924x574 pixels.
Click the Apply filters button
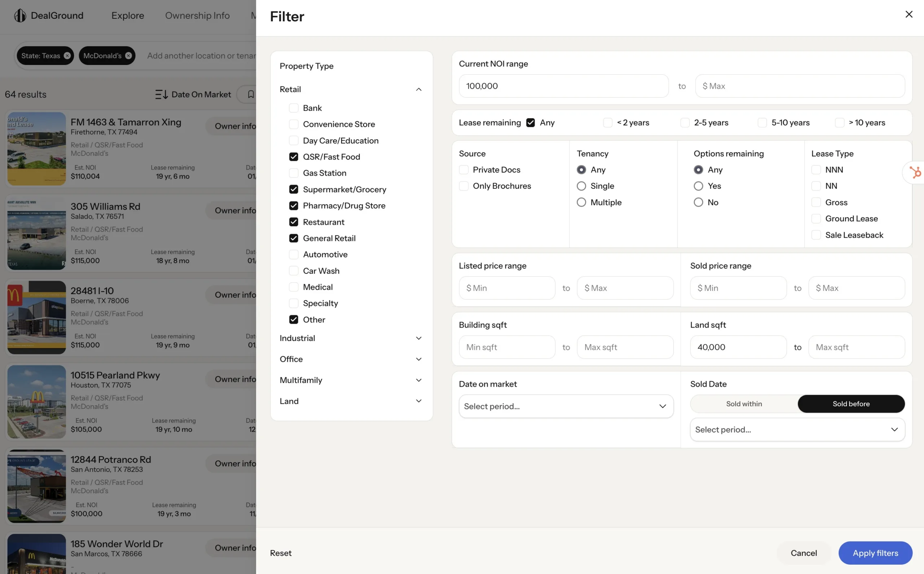[x=875, y=553]
